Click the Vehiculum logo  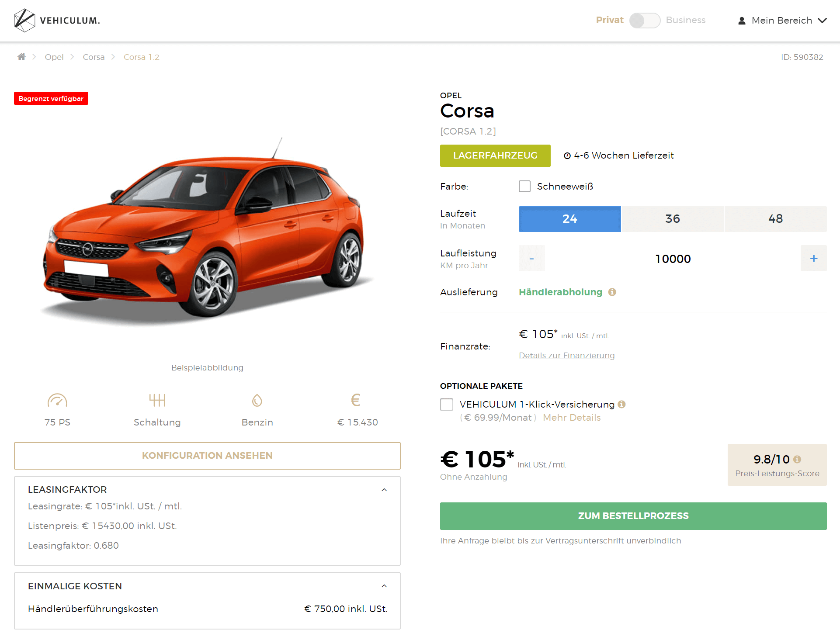pyautogui.click(x=57, y=20)
